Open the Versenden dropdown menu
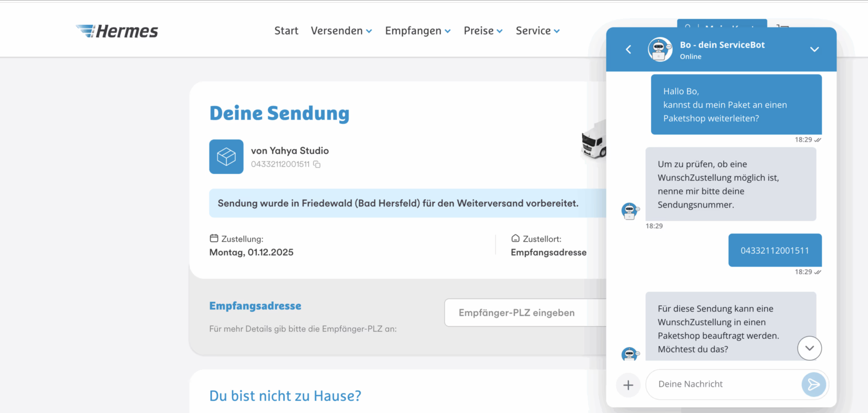Viewport: 868px width, 413px height. coord(341,31)
